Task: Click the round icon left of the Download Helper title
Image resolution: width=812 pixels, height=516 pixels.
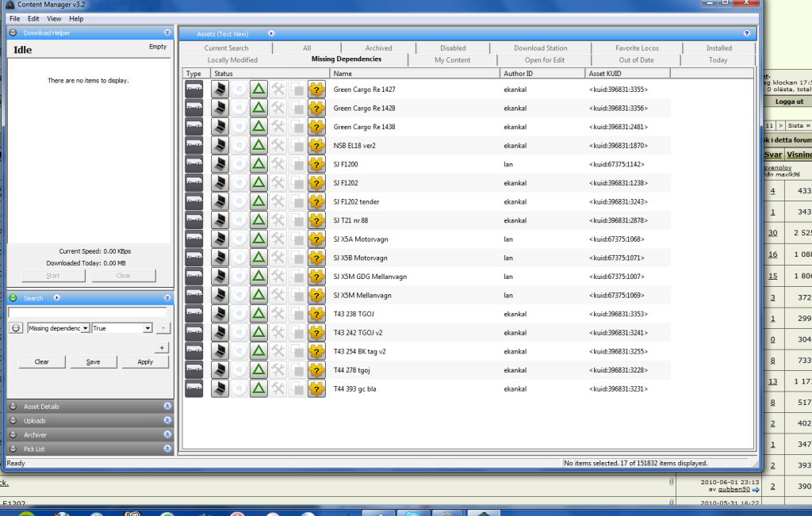Action: (13, 32)
